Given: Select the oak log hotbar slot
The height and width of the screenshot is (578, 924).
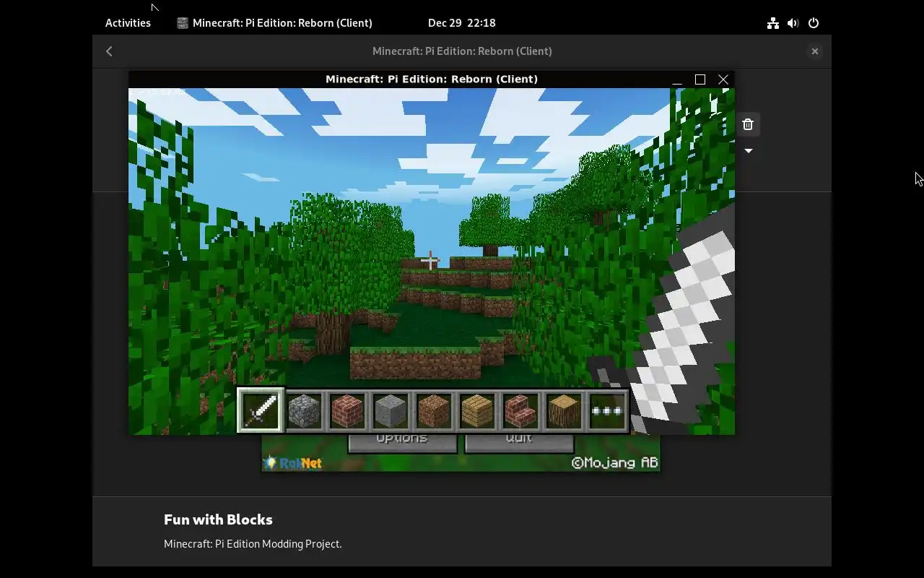Looking at the screenshot, I should point(564,410).
